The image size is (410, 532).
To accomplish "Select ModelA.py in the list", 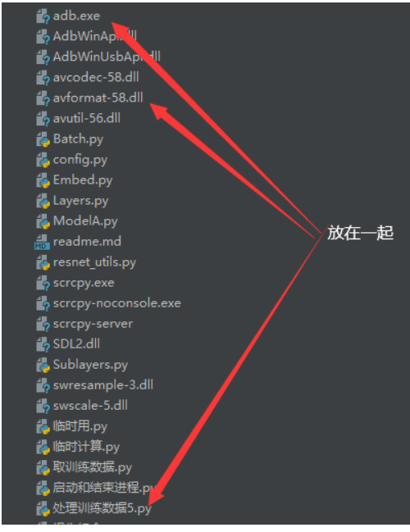I will [x=85, y=221].
